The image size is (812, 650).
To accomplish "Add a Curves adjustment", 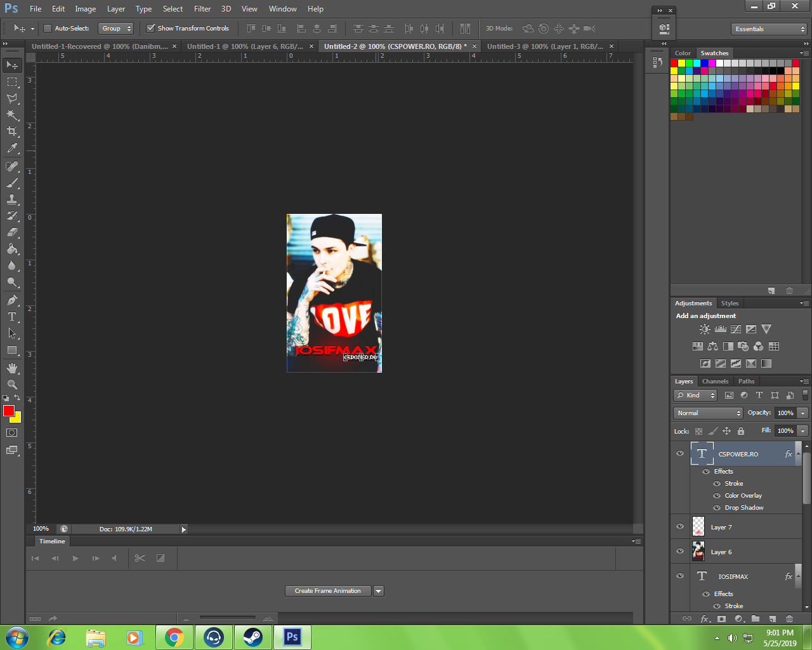I will (736, 329).
